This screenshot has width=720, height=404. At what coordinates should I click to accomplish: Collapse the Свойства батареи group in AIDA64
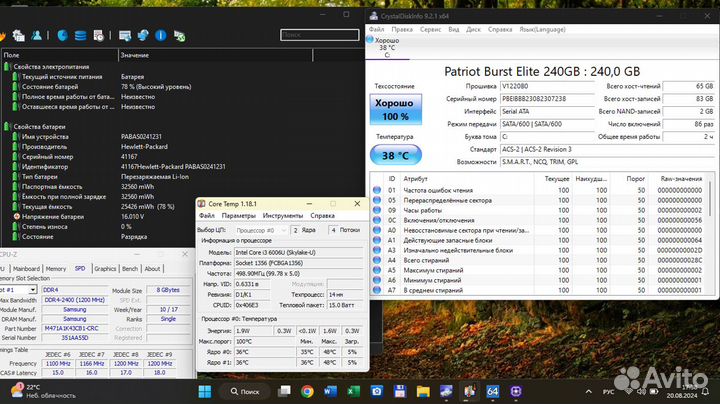coord(6,126)
